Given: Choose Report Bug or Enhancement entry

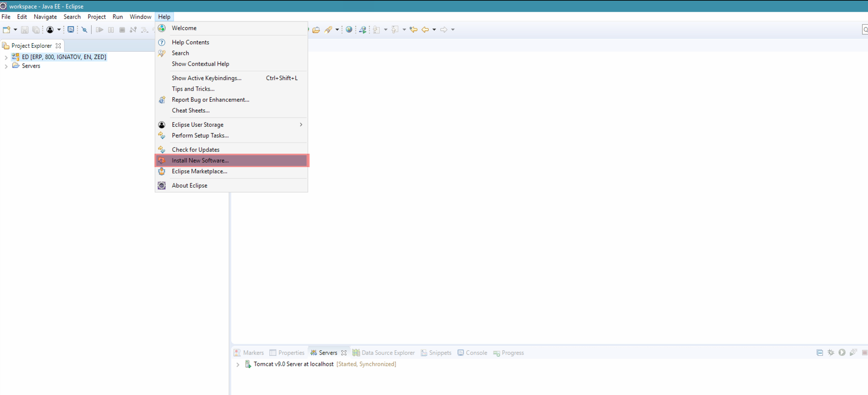Looking at the screenshot, I should [231, 100].
